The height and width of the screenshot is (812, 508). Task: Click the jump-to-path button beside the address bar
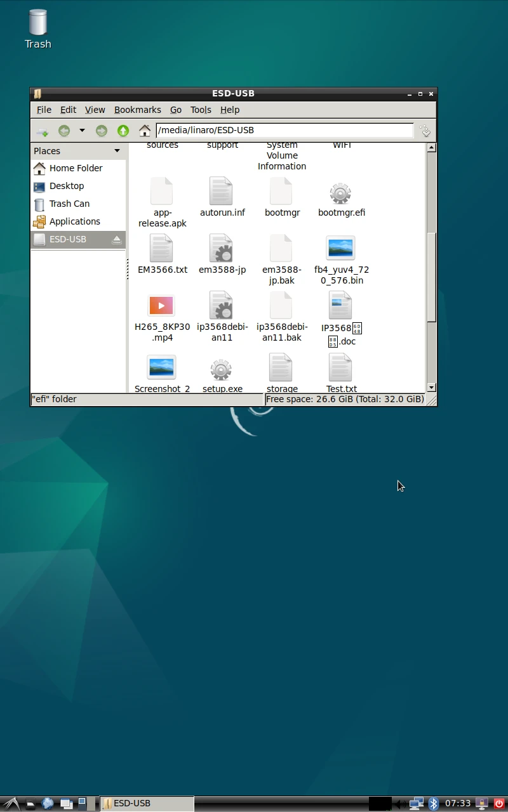pos(425,131)
